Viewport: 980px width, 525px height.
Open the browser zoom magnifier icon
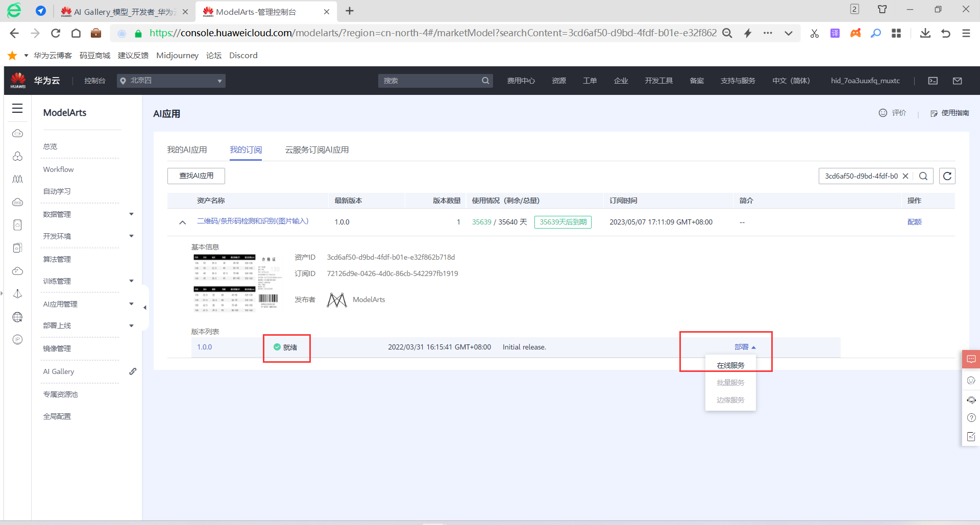[727, 33]
